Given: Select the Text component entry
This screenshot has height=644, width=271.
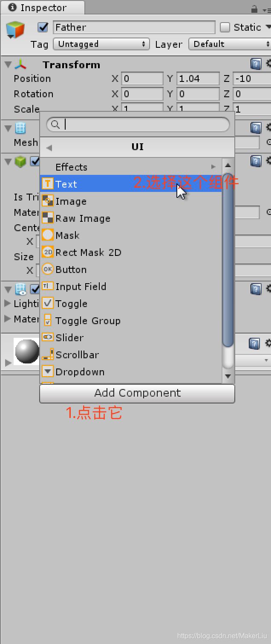Looking at the screenshot, I should [131, 184].
